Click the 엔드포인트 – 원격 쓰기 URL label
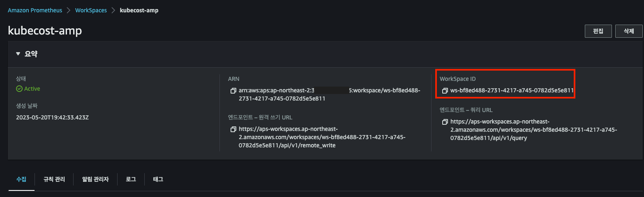Image resolution: width=644 pixels, height=197 pixels. (260, 117)
